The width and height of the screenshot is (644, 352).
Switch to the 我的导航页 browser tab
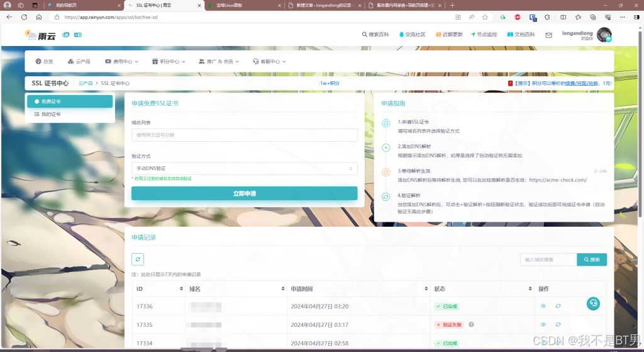click(x=84, y=5)
